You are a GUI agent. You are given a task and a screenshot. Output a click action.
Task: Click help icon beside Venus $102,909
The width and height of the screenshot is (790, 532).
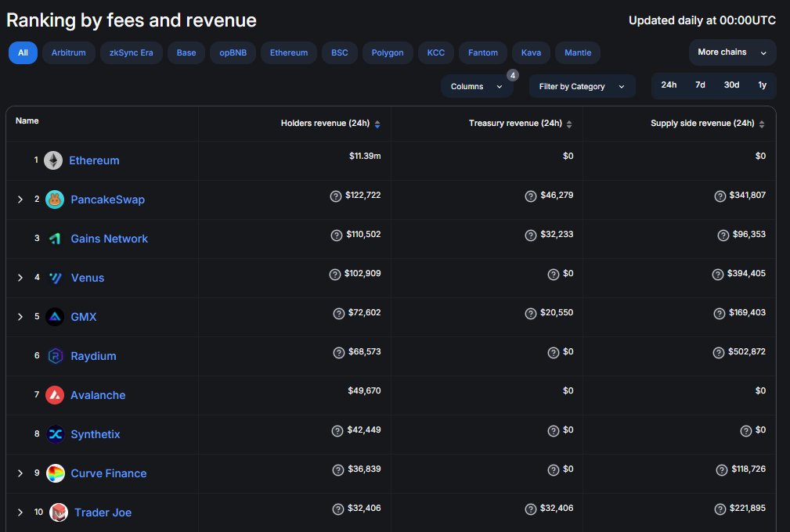[335, 275]
